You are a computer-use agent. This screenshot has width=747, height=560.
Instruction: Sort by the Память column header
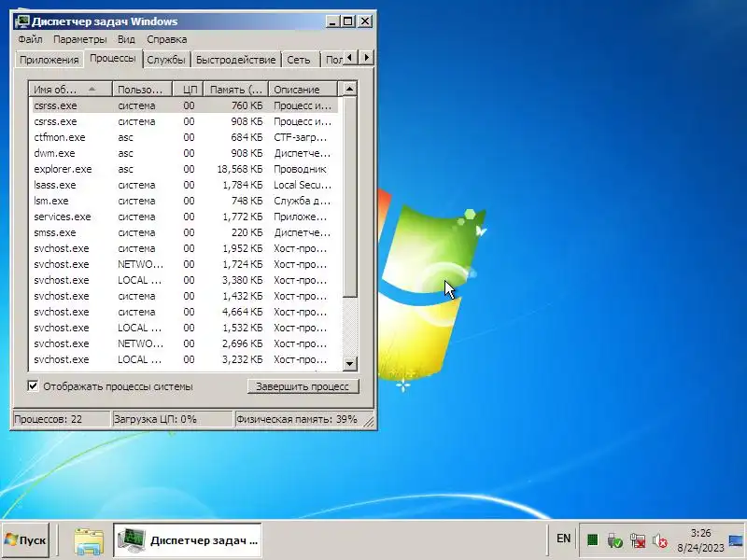point(236,90)
